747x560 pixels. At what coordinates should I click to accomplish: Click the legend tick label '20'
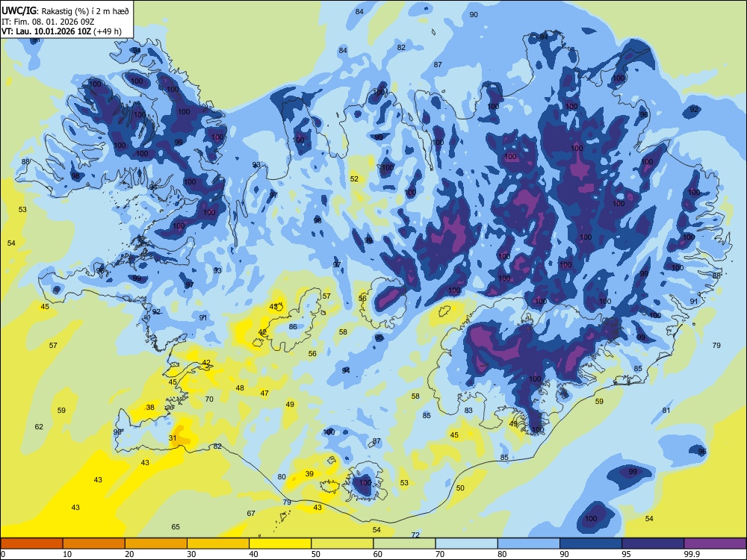point(129,554)
